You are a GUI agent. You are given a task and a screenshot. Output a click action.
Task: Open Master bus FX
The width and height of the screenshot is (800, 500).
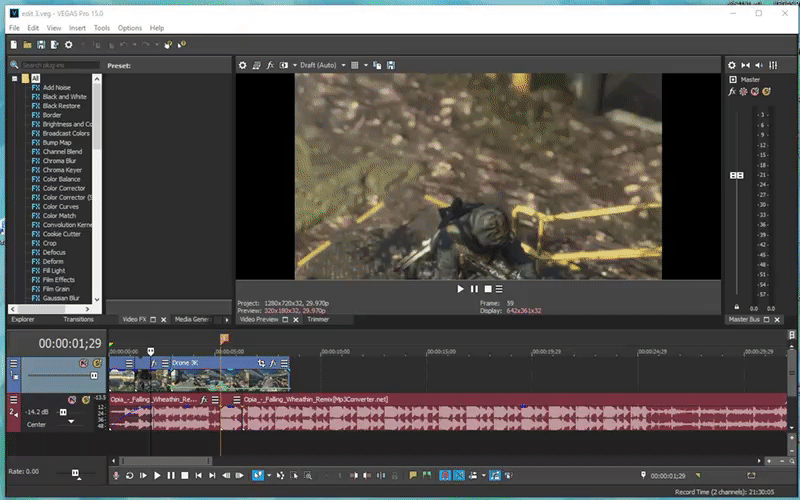point(732,92)
